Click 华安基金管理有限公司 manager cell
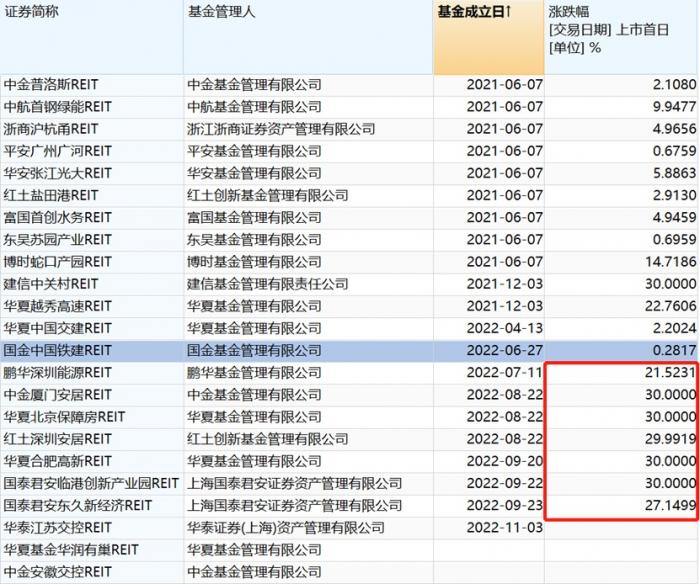Screen dimensions: 700x584 point(308,173)
